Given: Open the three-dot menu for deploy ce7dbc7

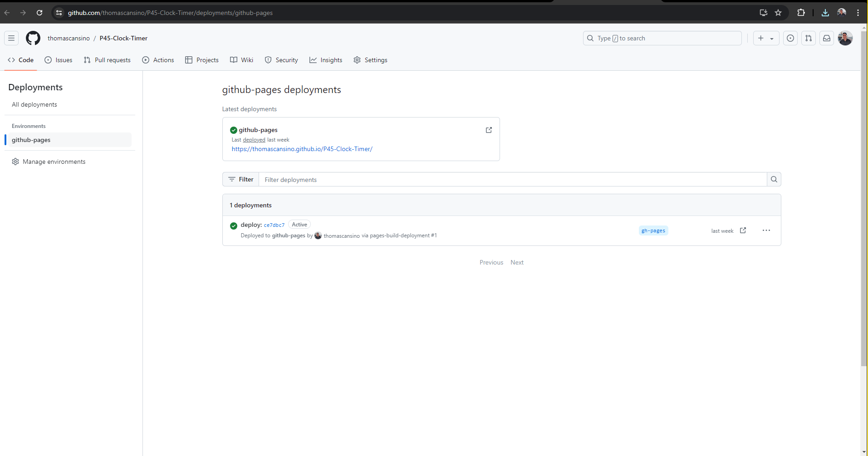Looking at the screenshot, I should (766, 230).
